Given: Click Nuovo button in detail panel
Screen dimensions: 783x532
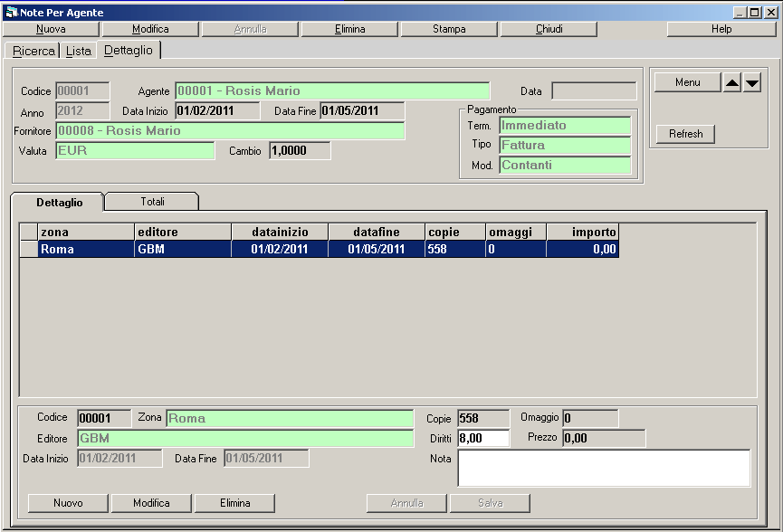Looking at the screenshot, I should click(x=68, y=503).
